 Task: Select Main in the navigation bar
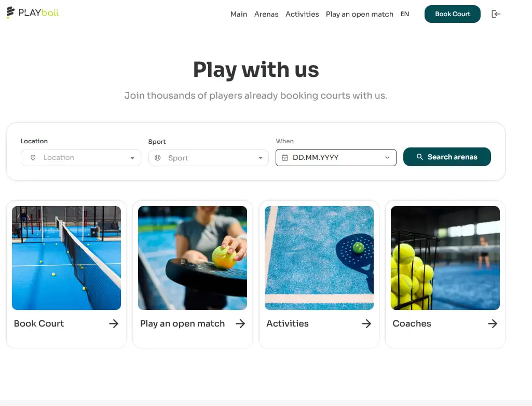coord(239,14)
